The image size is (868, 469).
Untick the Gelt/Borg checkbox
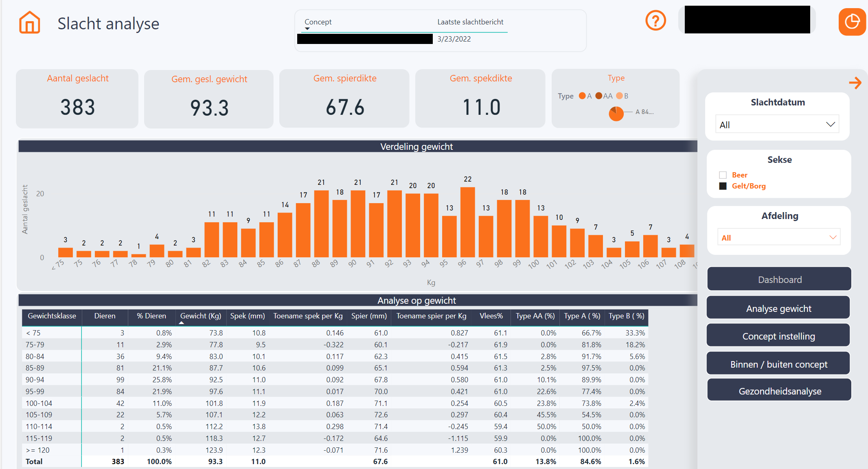click(x=723, y=186)
